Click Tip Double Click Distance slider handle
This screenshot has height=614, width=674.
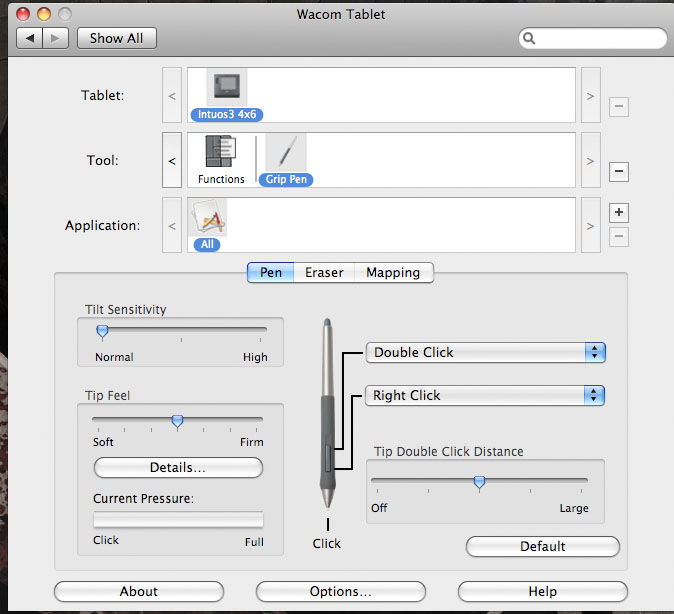(x=479, y=484)
